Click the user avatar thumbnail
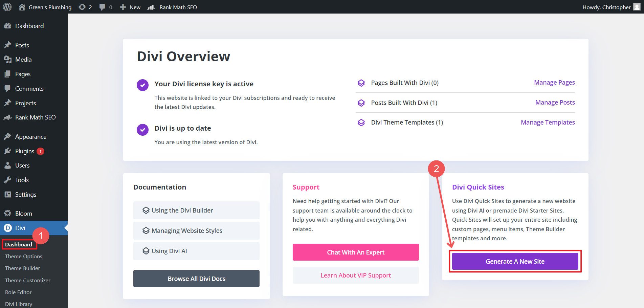Screen dimensions: 644x308 pyautogui.click(x=637, y=7)
